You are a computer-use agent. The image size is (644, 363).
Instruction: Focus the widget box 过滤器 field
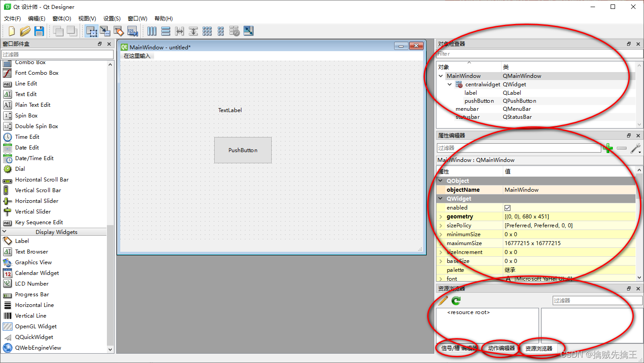(57, 54)
